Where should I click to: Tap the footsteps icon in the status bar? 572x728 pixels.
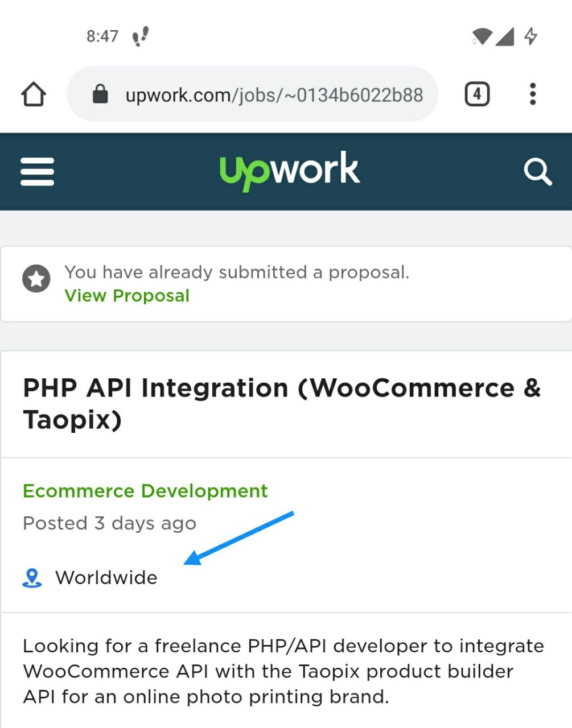(x=140, y=36)
